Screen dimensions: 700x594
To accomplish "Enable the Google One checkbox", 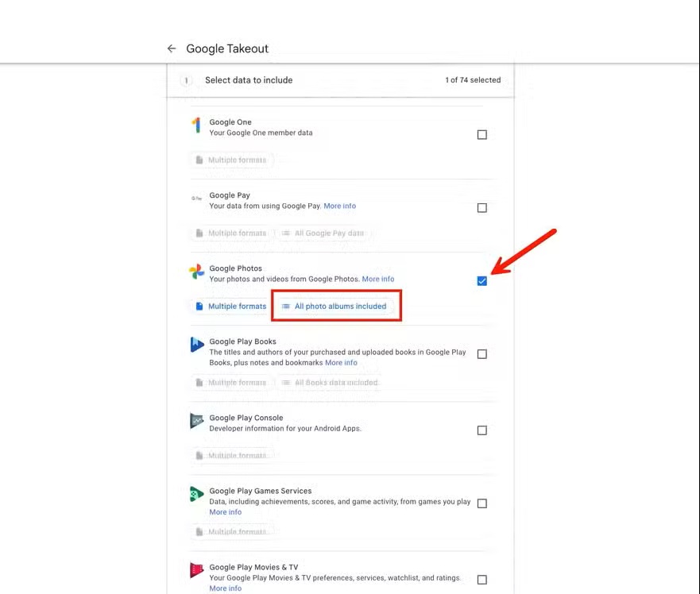I will [481, 135].
